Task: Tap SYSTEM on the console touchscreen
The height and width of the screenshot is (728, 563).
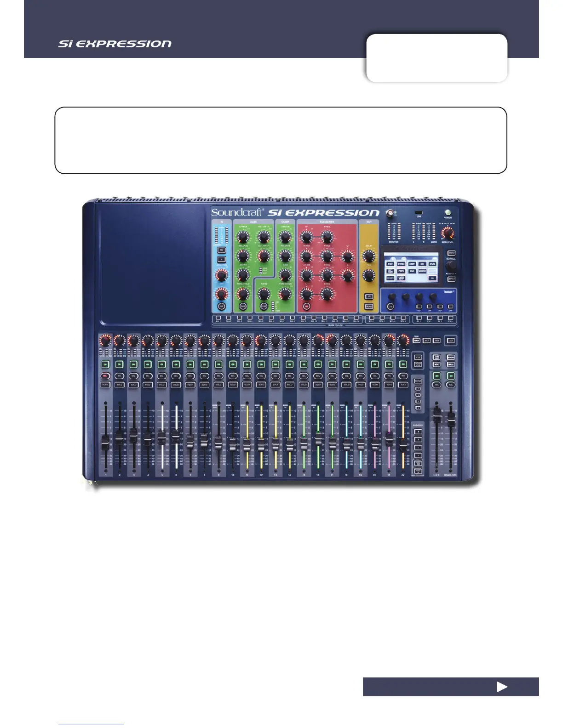Action: [x=401, y=264]
